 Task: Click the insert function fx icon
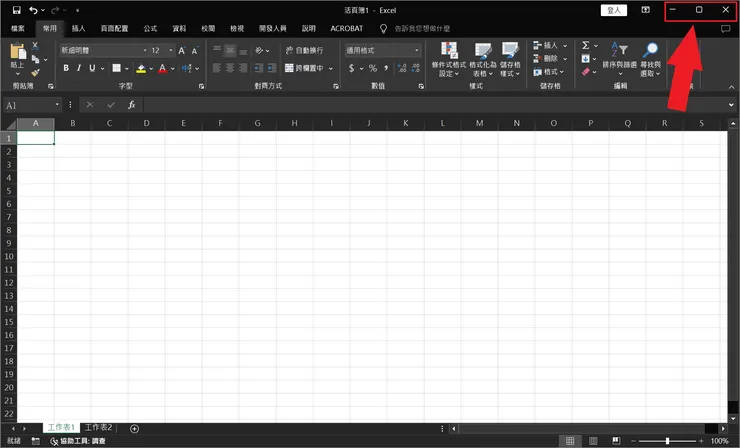(132, 105)
